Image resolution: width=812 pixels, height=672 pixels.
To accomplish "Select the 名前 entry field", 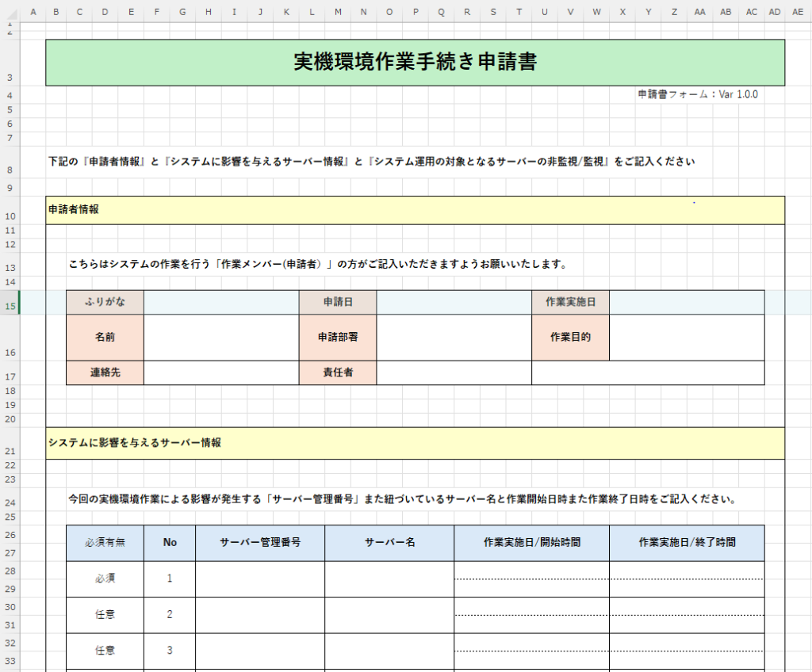I will tap(221, 337).
